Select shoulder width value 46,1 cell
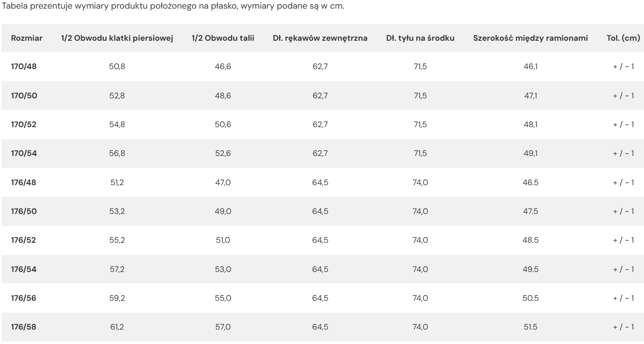 (531, 66)
